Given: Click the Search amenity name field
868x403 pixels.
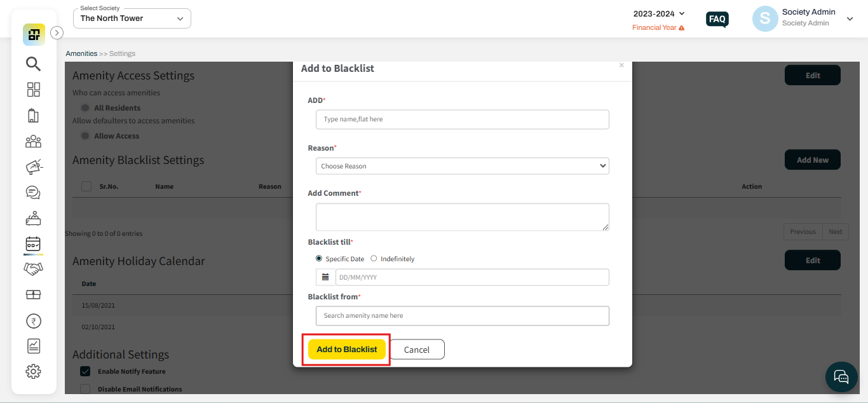Looking at the screenshot, I should pos(462,316).
